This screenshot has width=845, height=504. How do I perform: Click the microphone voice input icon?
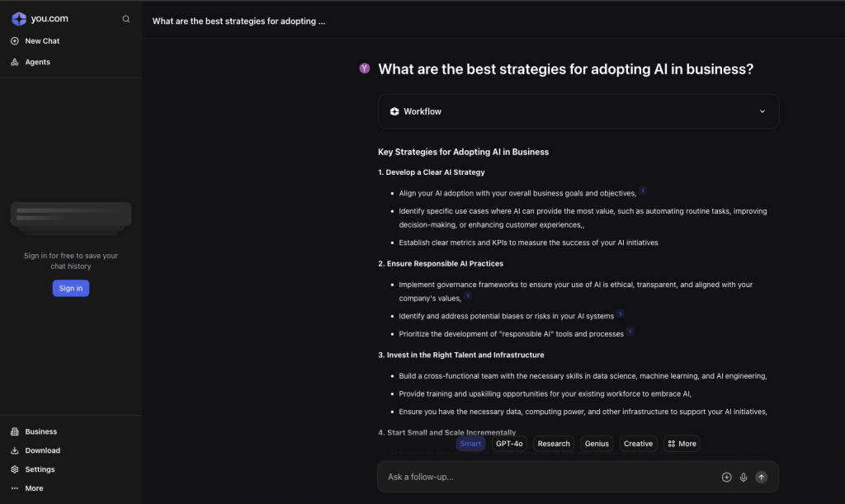(x=744, y=477)
